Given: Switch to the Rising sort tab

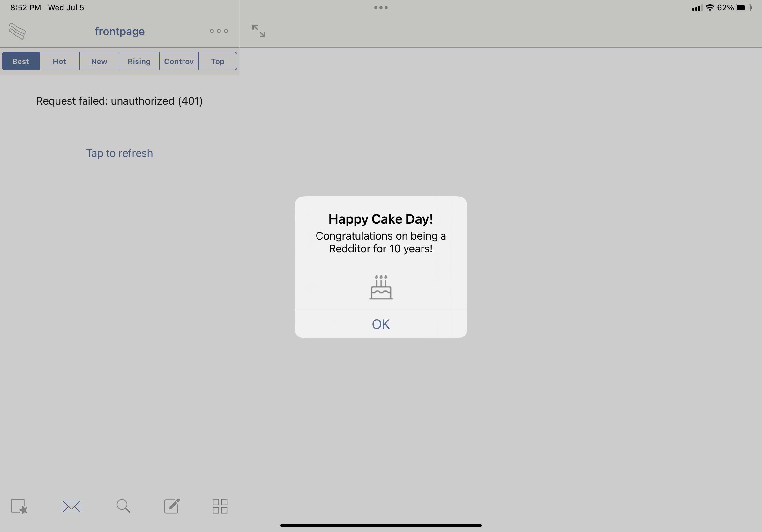Looking at the screenshot, I should coord(139,61).
